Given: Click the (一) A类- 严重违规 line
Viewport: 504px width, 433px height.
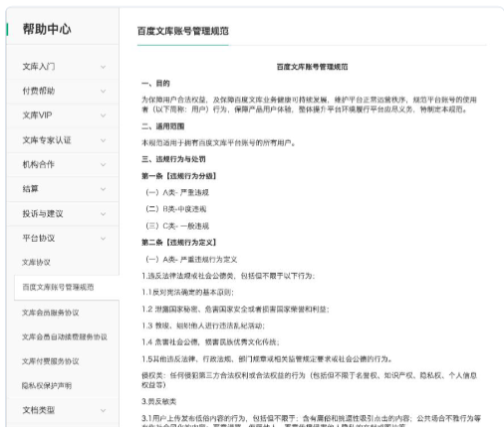Looking at the screenshot, I should (x=177, y=192).
